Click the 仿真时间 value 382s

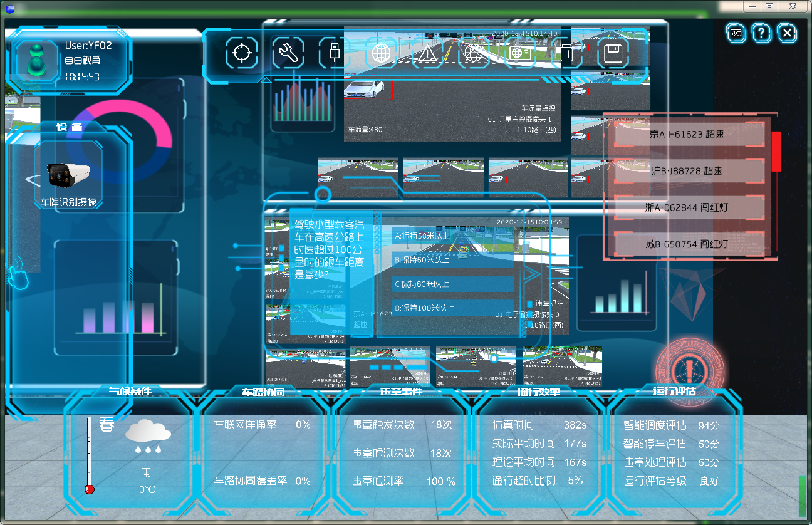pos(575,425)
